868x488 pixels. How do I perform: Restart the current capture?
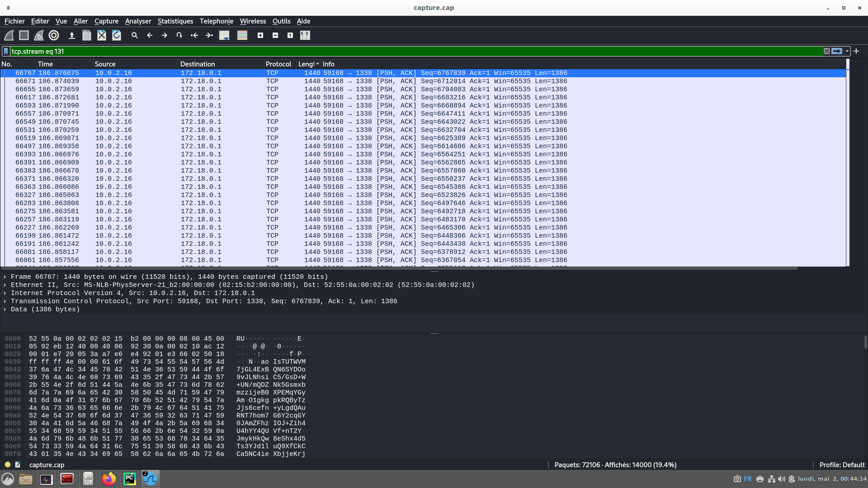tap(39, 35)
